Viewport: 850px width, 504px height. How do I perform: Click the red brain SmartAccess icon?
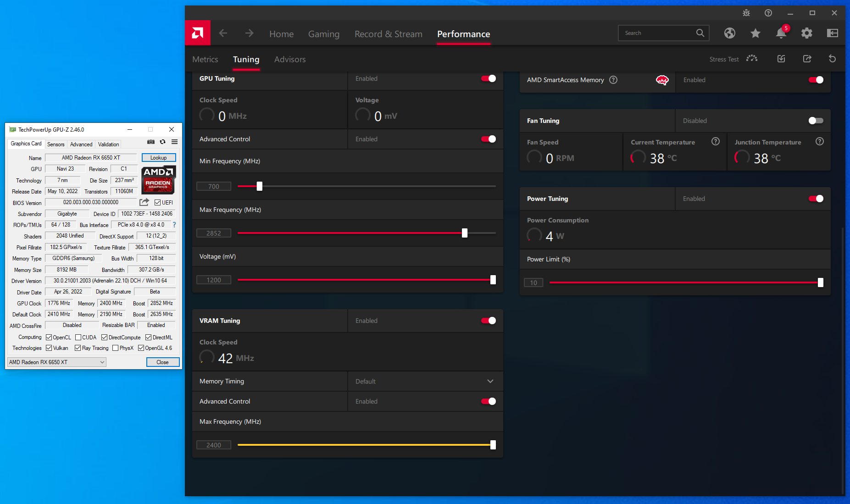[662, 80]
